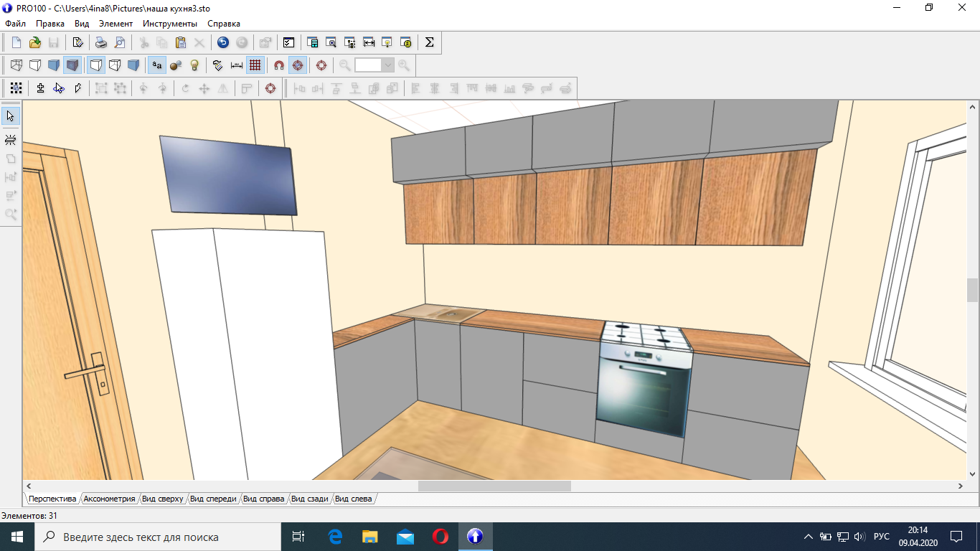Screen dimensions: 980x551
Task: Switch to the Вид спереди tab
Action: click(213, 499)
